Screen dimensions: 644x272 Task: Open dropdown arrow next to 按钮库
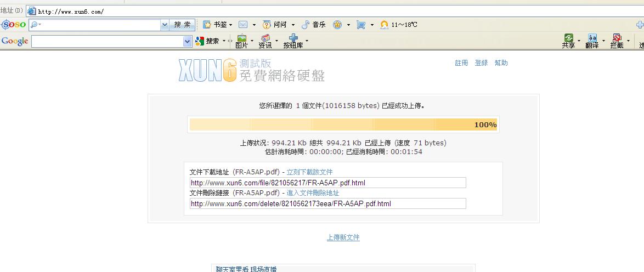(x=307, y=41)
